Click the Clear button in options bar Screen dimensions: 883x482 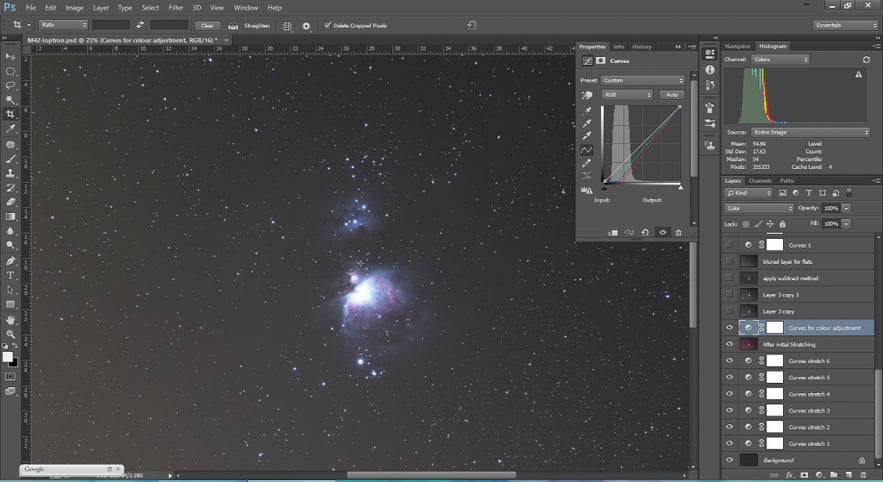207,25
